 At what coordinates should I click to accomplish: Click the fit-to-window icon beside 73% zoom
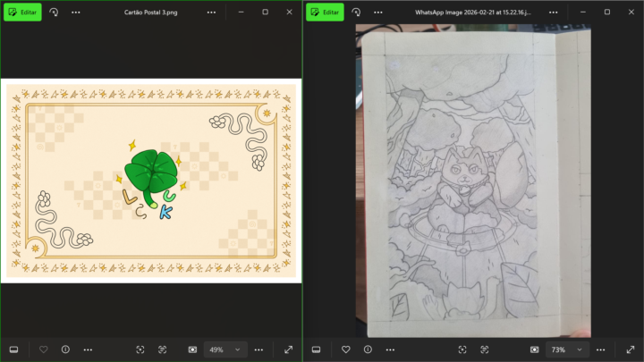[534, 349]
